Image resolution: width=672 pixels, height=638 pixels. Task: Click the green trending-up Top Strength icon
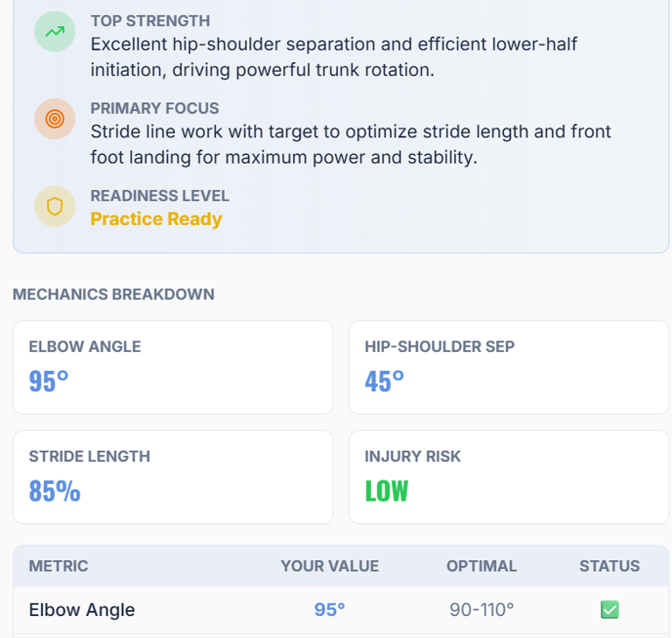[x=55, y=32]
